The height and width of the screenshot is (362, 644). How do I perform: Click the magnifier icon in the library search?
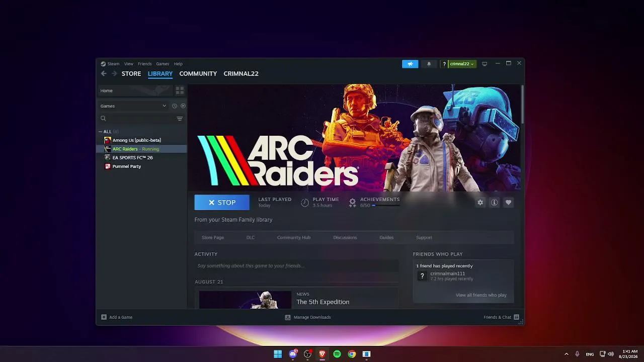pyautogui.click(x=103, y=119)
